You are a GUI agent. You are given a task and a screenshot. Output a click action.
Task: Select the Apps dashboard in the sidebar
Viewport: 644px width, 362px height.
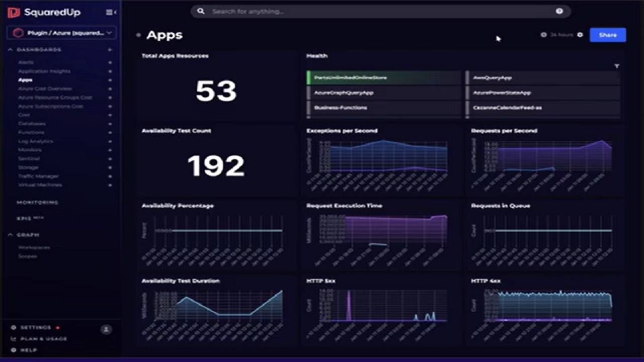(x=25, y=80)
